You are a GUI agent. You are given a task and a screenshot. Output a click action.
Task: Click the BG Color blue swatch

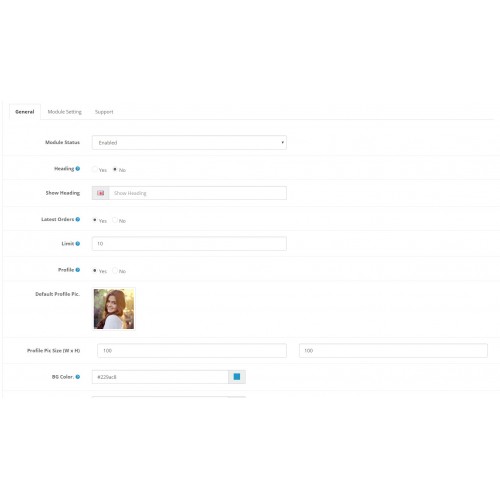click(x=237, y=377)
